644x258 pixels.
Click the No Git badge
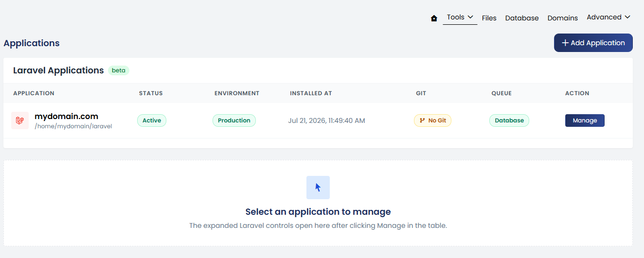click(432, 120)
